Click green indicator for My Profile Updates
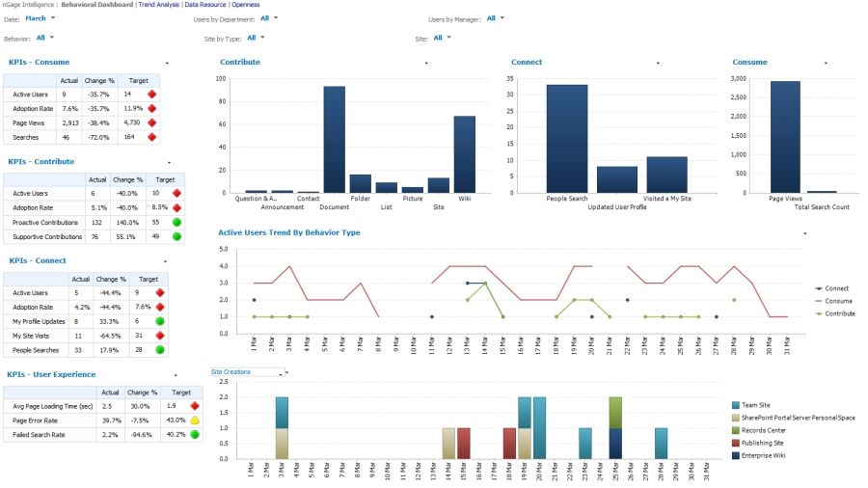This screenshot has height=488, width=868. click(x=160, y=321)
